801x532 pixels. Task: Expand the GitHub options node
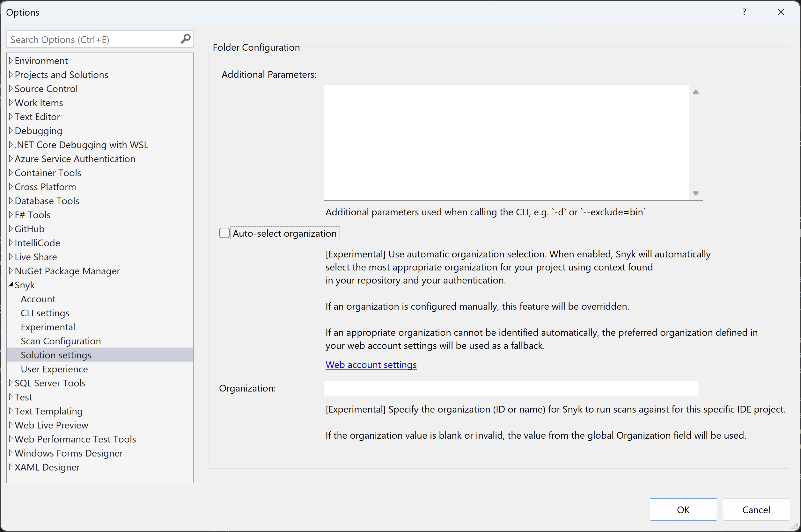point(11,229)
